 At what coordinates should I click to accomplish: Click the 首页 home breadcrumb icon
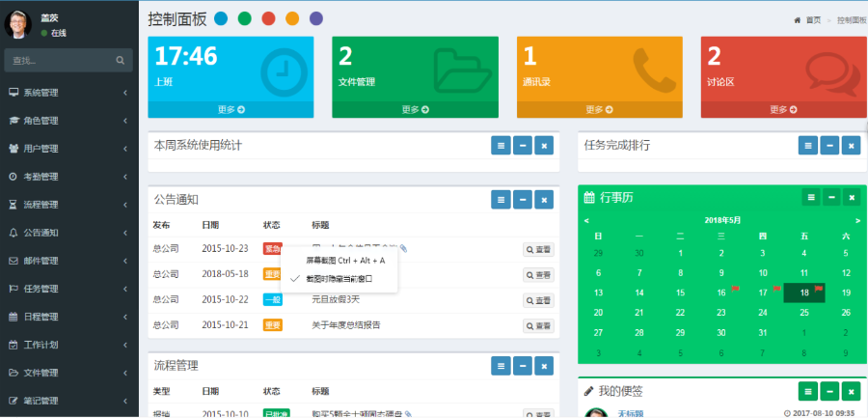[x=798, y=20]
